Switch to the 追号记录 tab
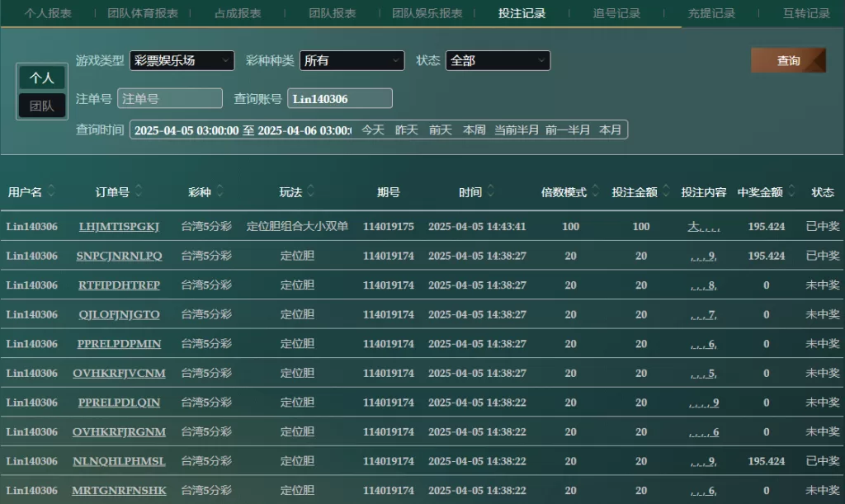The height and width of the screenshot is (504, 845). click(616, 13)
